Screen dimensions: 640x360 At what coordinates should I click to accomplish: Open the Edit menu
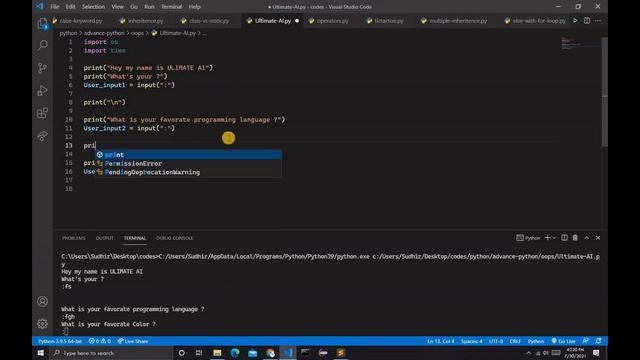point(71,7)
